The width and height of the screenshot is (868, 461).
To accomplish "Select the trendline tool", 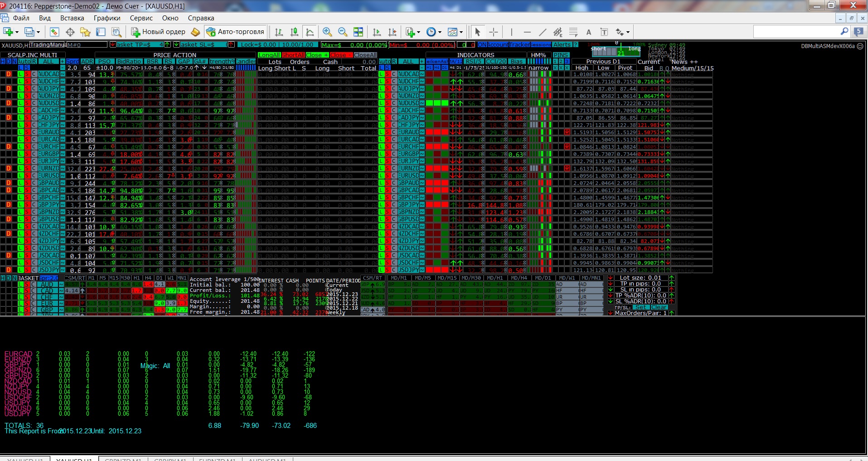I will pos(543,32).
